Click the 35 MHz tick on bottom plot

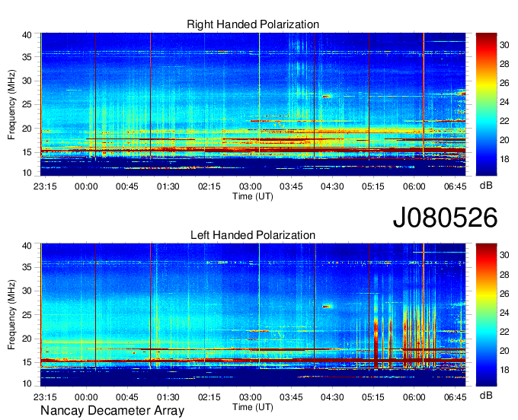(27, 267)
